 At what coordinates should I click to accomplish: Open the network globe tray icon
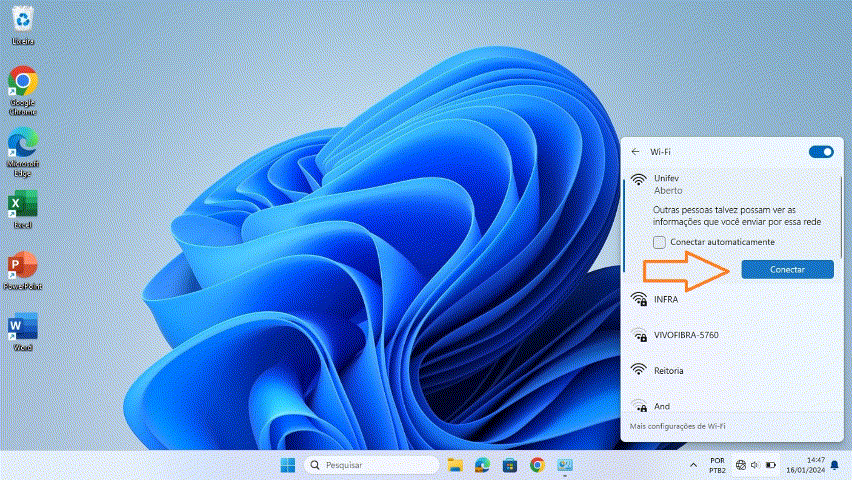pos(741,465)
